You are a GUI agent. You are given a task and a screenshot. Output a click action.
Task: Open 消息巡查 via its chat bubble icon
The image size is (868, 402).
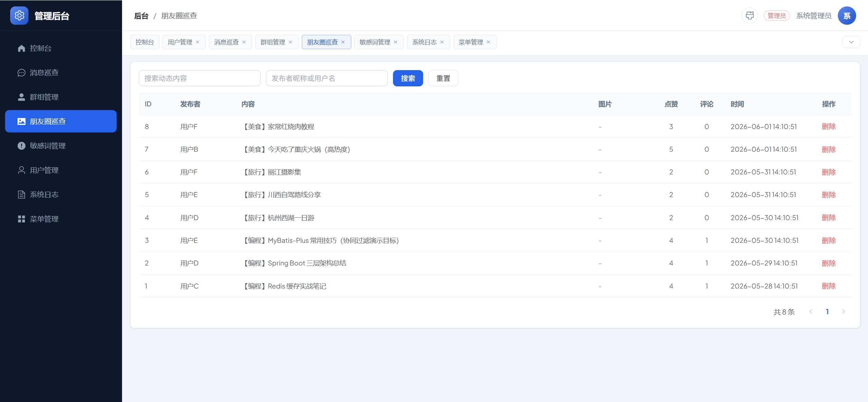(x=21, y=73)
